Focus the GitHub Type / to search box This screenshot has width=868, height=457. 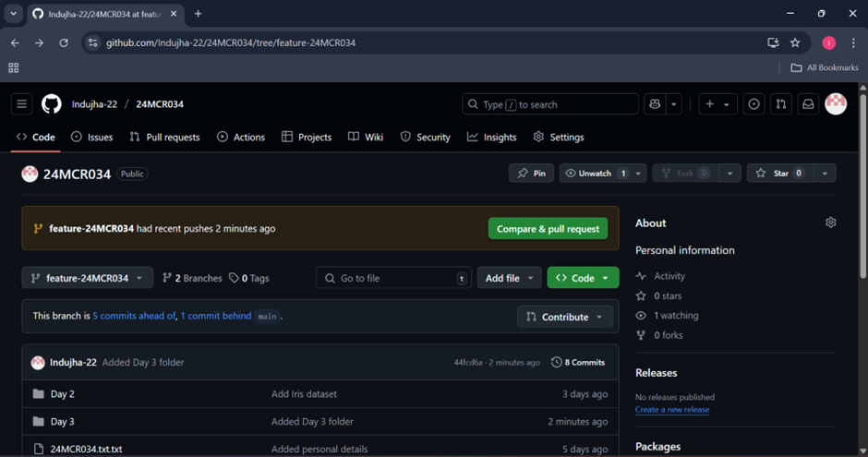click(549, 104)
